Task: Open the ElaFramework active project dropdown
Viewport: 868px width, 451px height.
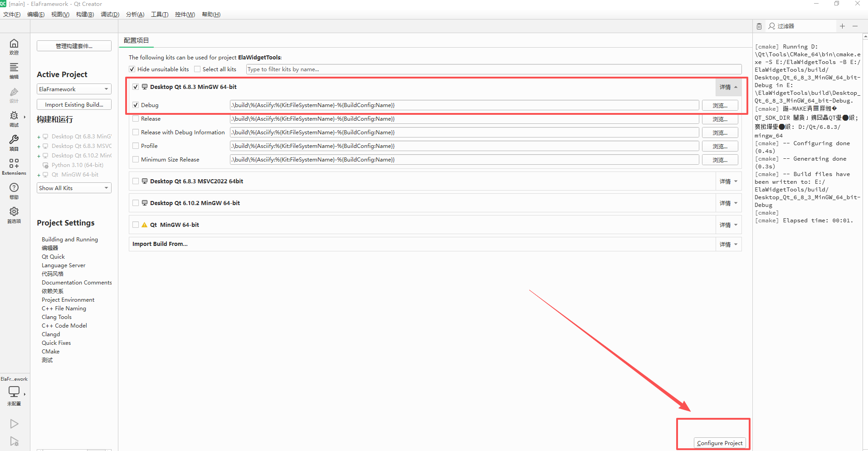Action: click(74, 89)
